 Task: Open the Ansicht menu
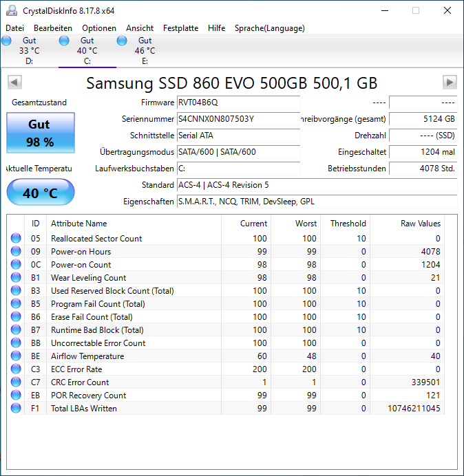[140, 28]
